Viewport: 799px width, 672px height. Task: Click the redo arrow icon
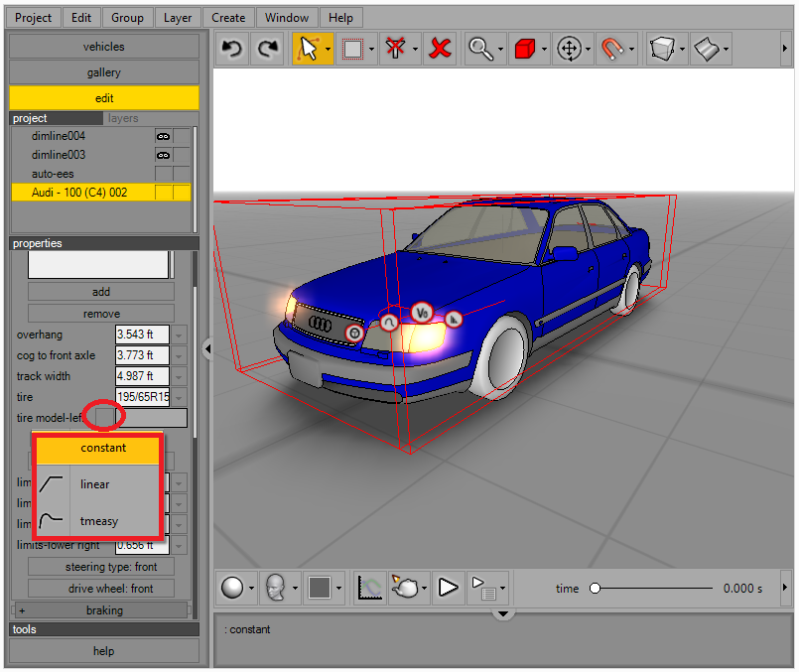[x=268, y=49]
